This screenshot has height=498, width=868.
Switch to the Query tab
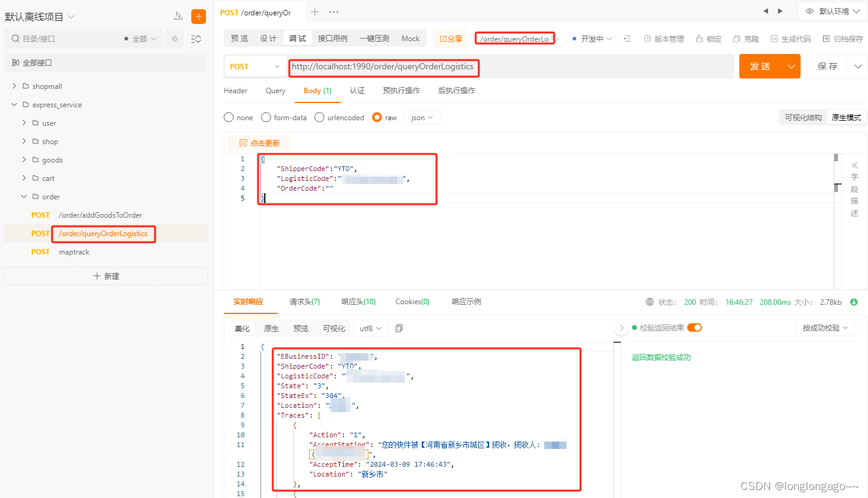click(x=275, y=91)
